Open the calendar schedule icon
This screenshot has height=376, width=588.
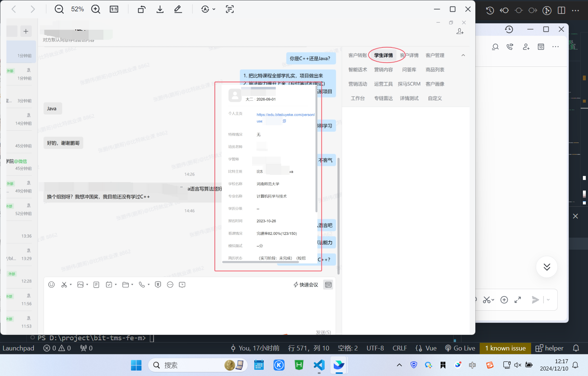(541, 47)
